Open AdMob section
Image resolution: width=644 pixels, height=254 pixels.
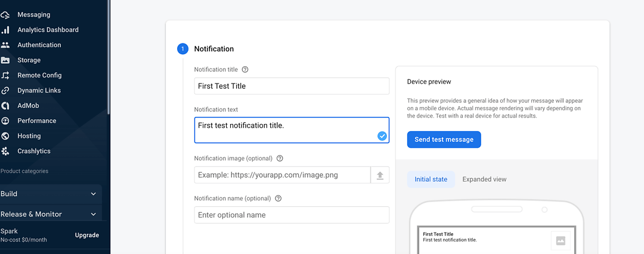coord(28,106)
